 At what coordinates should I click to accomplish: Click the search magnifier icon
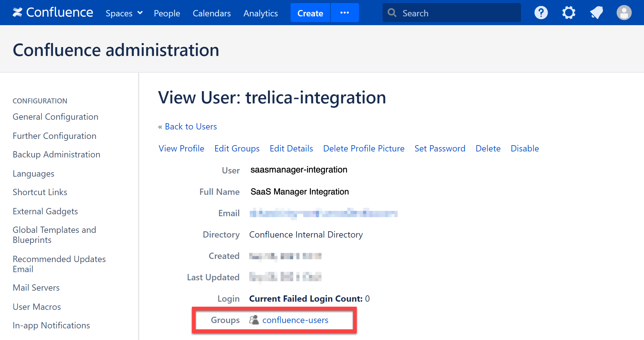click(392, 13)
